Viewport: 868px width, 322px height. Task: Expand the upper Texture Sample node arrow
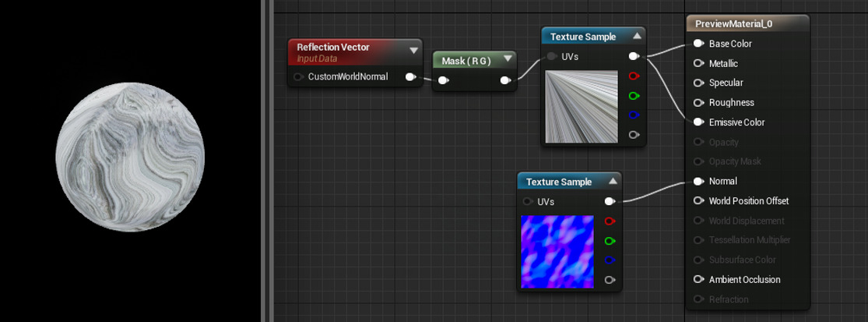(637, 36)
